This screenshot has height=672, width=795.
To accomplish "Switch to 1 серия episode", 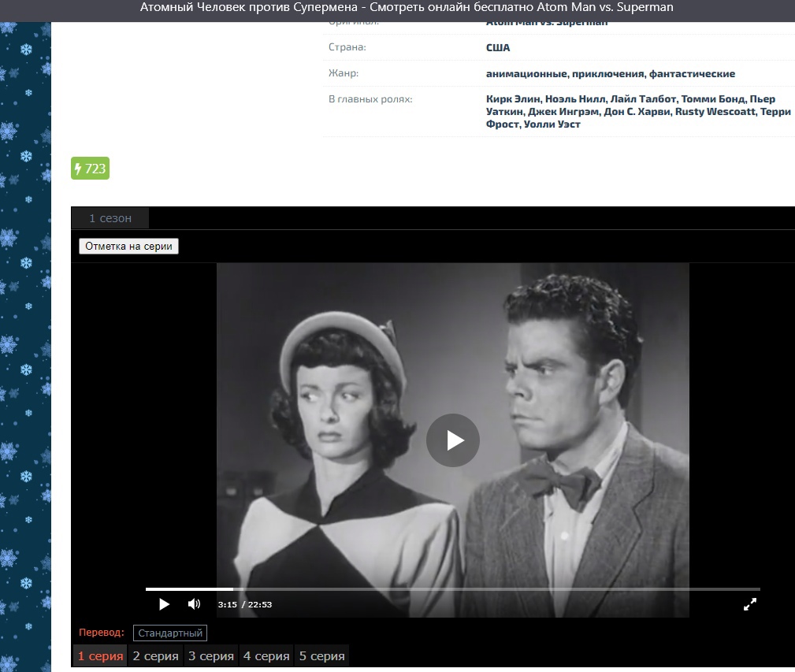I will coord(100,655).
